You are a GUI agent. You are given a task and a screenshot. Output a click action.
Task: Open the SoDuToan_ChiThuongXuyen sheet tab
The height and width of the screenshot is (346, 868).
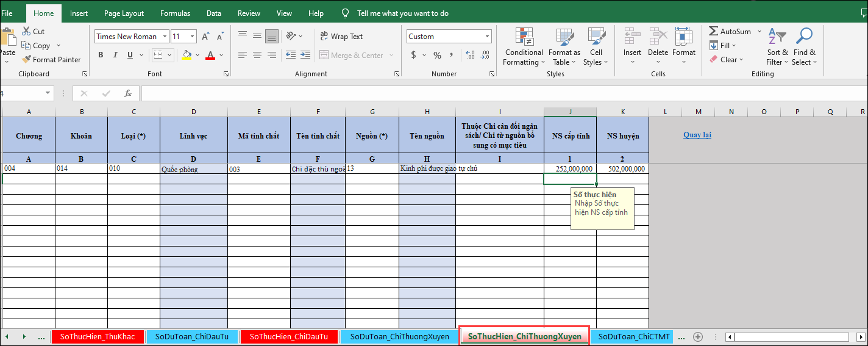pos(399,336)
